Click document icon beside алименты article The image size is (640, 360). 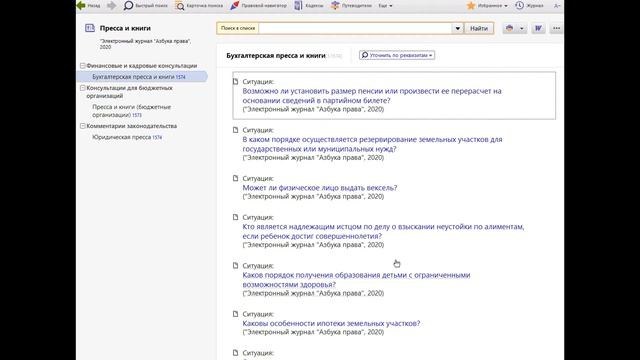[x=236, y=217]
